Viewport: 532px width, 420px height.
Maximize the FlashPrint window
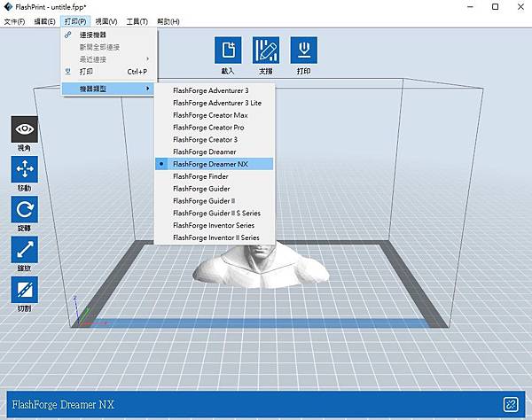pyautogui.click(x=496, y=7)
